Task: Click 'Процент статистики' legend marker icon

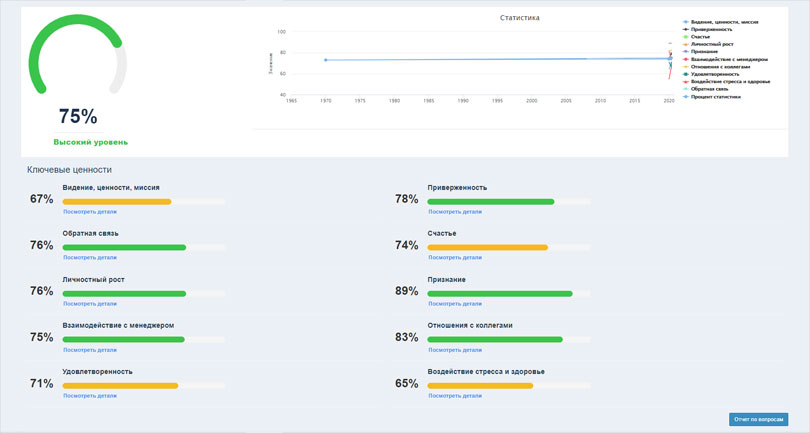Action: (686, 97)
